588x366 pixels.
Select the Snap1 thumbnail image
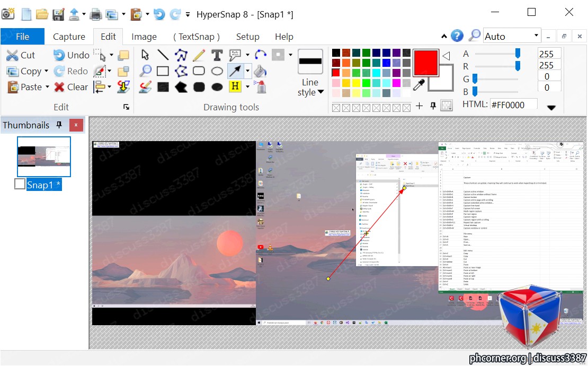(44, 156)
